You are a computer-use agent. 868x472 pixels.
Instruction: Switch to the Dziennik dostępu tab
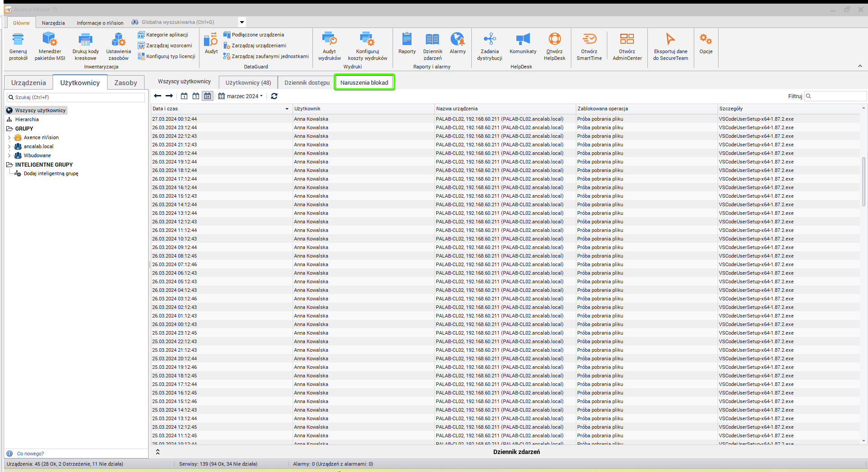tap(307, 82)
